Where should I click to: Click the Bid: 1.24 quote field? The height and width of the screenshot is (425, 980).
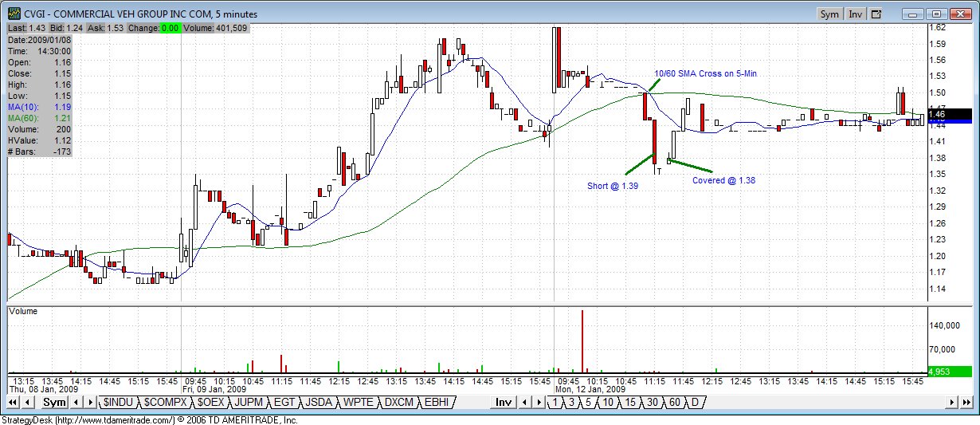click(67, 28)
